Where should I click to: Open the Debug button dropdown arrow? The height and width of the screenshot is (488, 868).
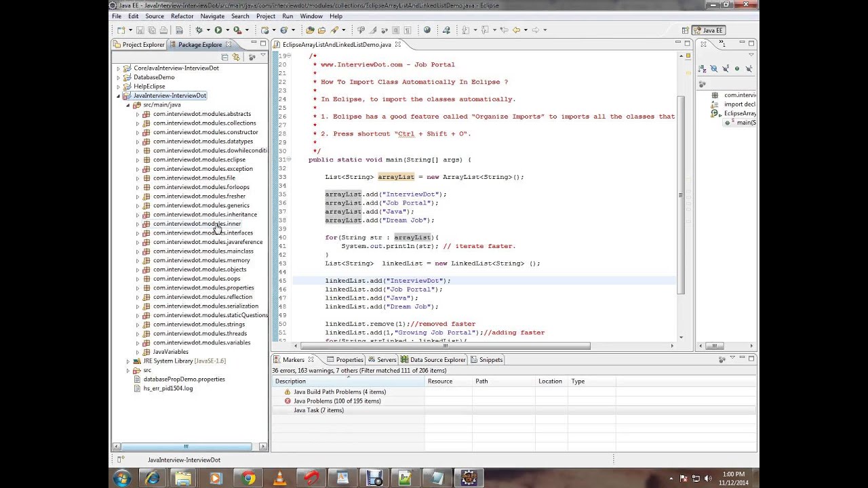[x=208, y=30]
